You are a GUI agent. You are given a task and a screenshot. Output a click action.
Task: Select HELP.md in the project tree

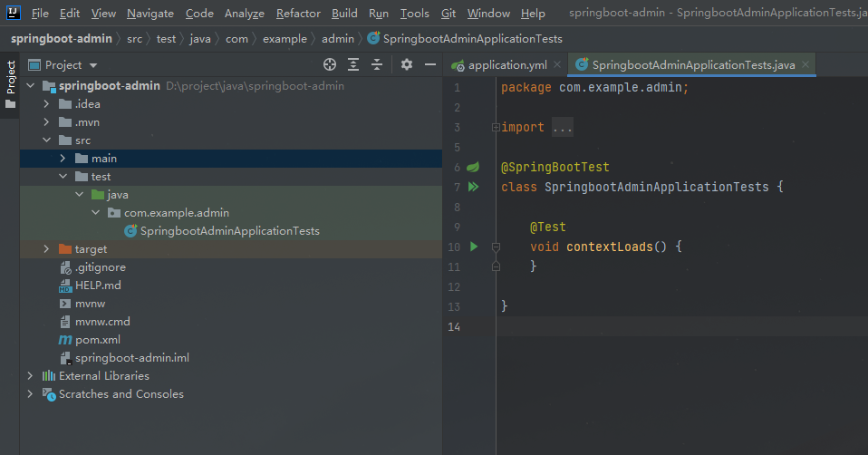(98, 286)
